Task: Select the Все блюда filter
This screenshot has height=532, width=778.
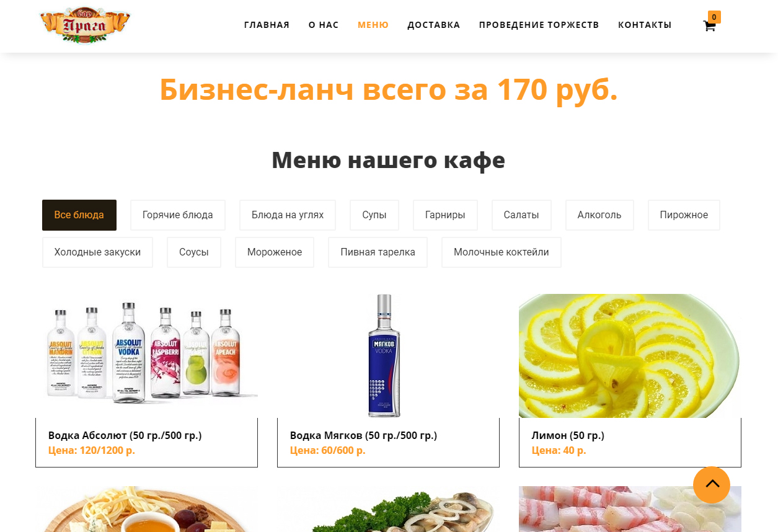Action: (79, 215)
